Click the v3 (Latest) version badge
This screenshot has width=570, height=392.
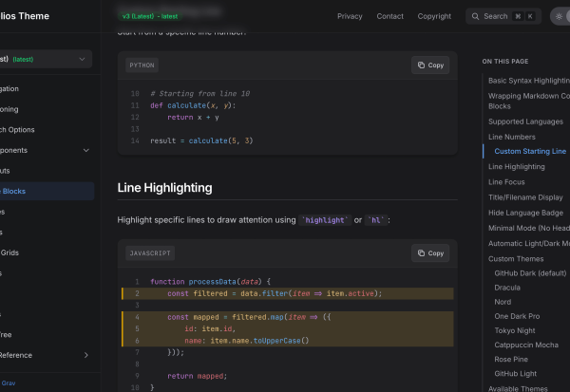point(150,16)
